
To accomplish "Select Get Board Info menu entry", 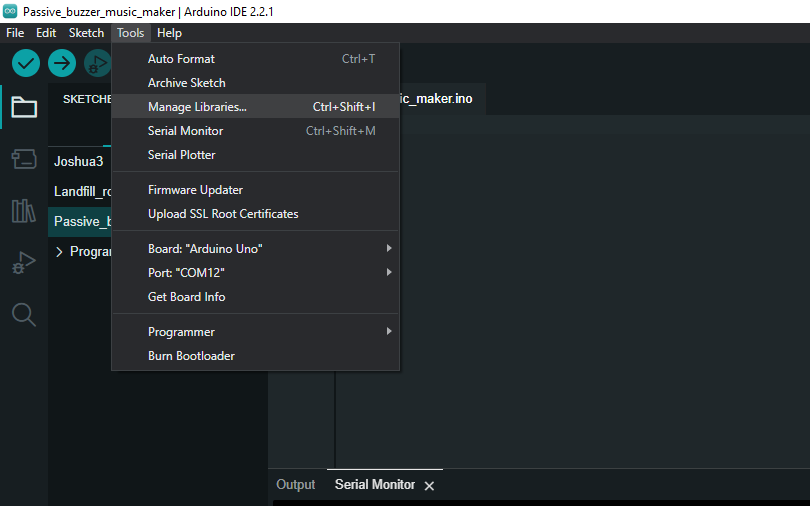I will [255, 297].
